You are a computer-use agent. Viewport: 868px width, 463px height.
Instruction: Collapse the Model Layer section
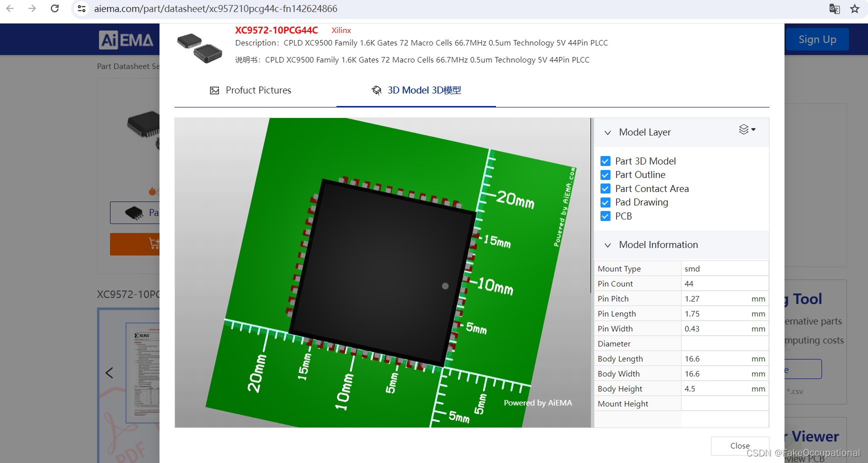click(x=607, y=132)
